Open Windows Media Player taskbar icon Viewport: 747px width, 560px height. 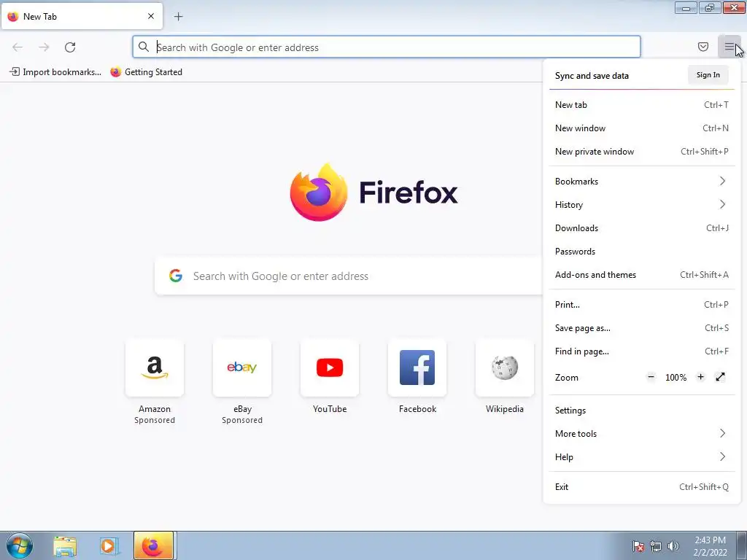(x=109, y=546)
